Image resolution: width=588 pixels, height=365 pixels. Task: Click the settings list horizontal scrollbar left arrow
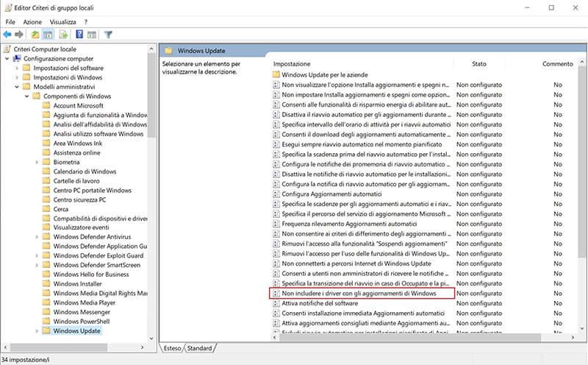click(x=275, y=337)
